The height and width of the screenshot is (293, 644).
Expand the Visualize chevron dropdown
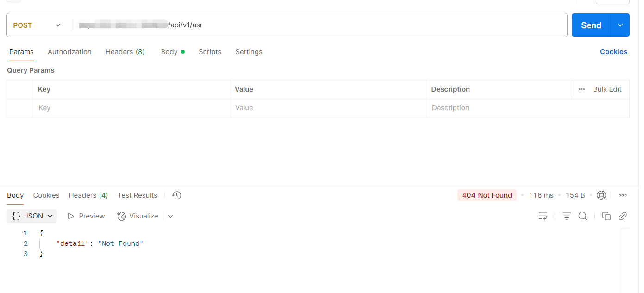(x=170, y=216)
